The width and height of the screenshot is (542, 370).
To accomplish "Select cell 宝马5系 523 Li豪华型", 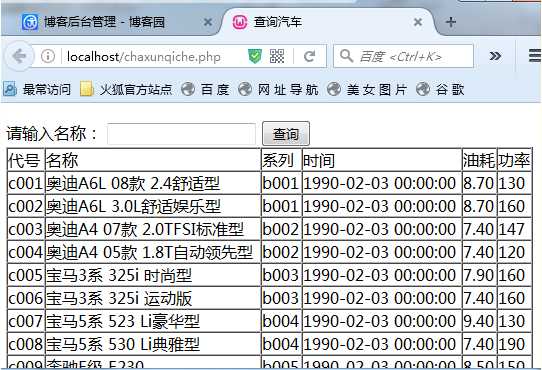I will coord(153,321).
